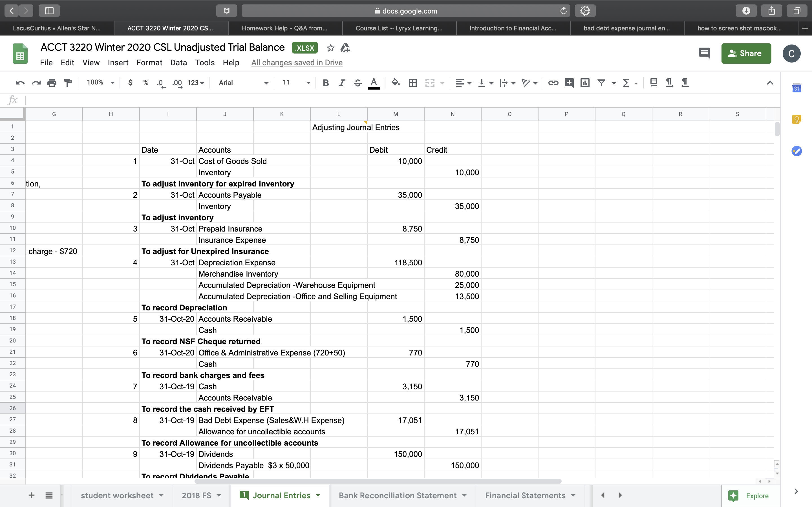Image resolution: width=812 pixels, height=507 pixels.
Task: Expand the Arial font dropdown
Action: (x=244, y=83)
